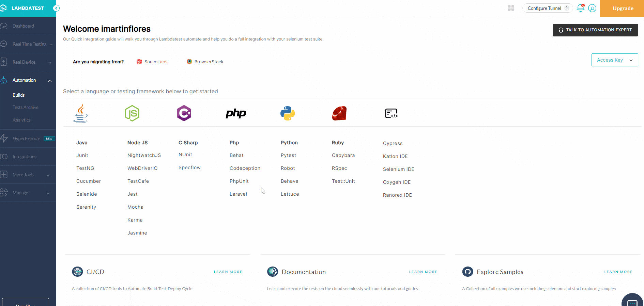The image size is (644, 306).
Task: Choose the Jasmine framework link
Action: (x=137, y=233)
